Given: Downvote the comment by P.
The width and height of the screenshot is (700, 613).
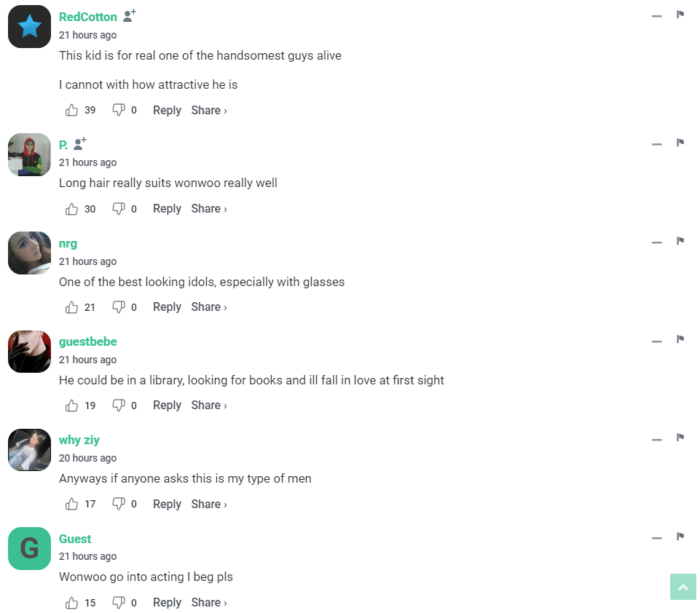Looking at the screenshot, I should tap(119, 209).
